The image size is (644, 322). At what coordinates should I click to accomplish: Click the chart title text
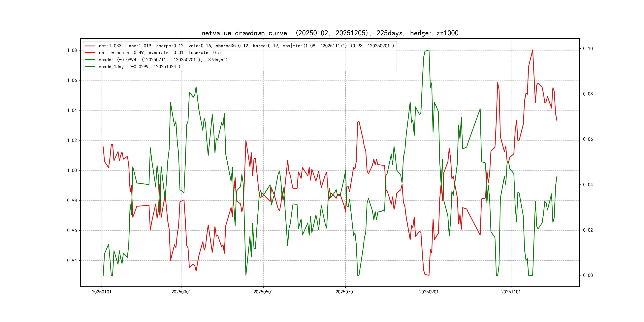(330, 33)
